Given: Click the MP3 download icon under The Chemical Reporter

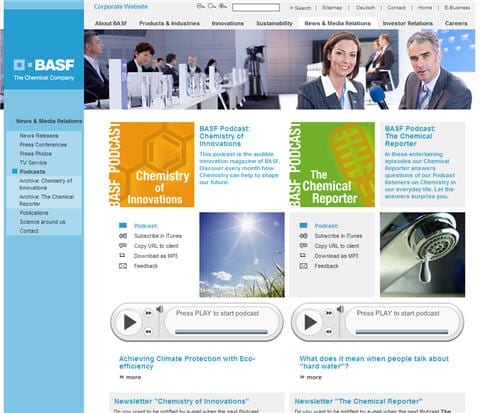Looking at the screenshot, I should 303,255.
